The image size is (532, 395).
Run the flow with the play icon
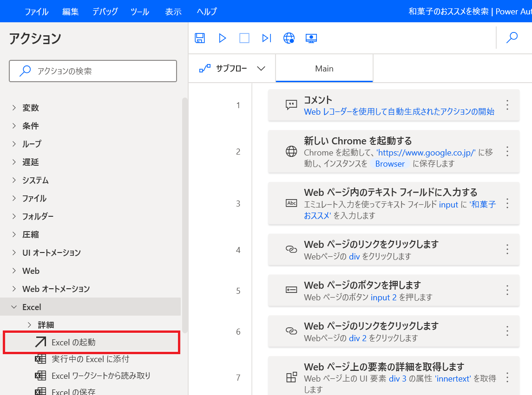[x=222, y=38]
